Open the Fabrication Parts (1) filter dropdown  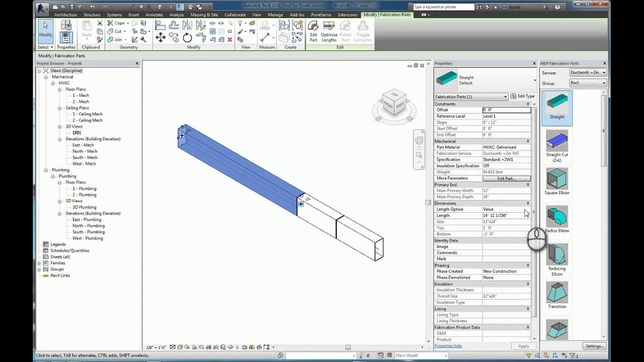(x=471, y=97)
